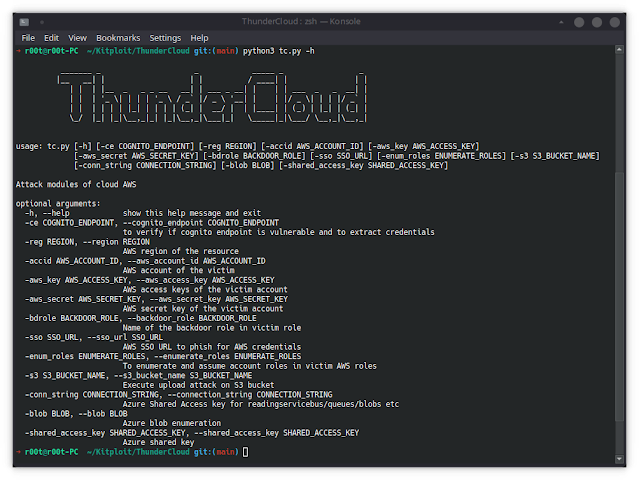
Task: Click 'to verify if cognito endpoint is vulnerable' text
Action: 279,232
